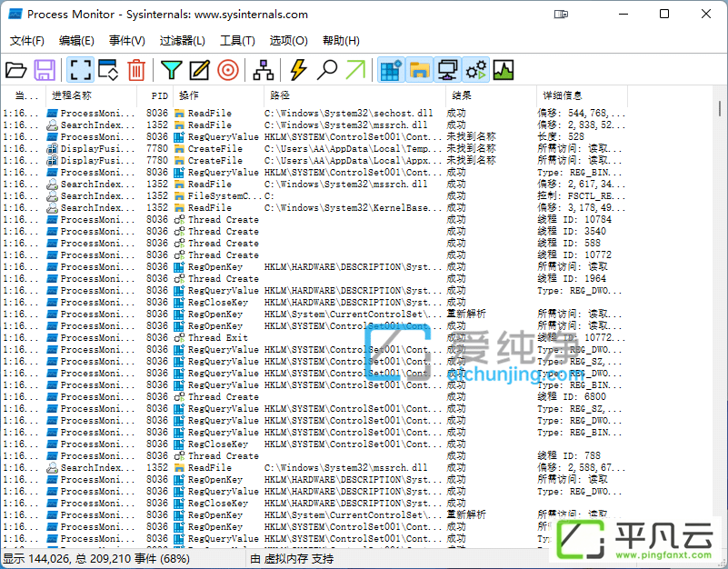
Task: Show the Process Tree icon
Action: pyautogui.click(x=264, y=70)
